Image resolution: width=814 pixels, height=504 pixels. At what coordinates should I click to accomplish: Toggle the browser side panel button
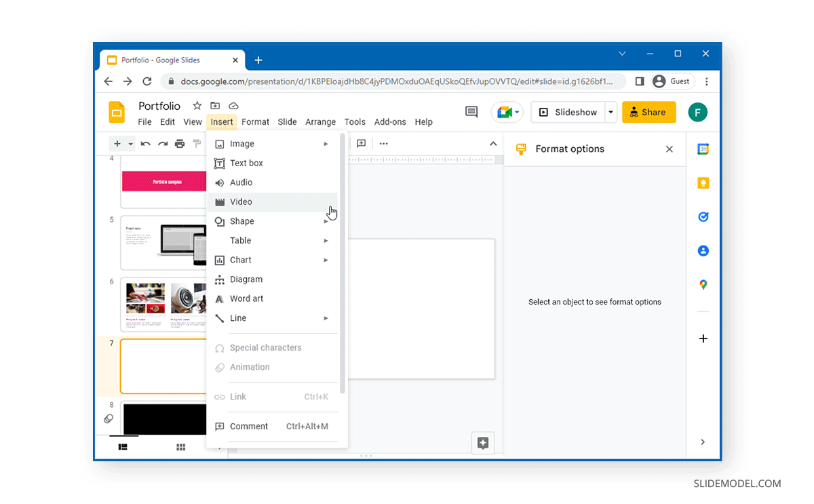(639, 81)
